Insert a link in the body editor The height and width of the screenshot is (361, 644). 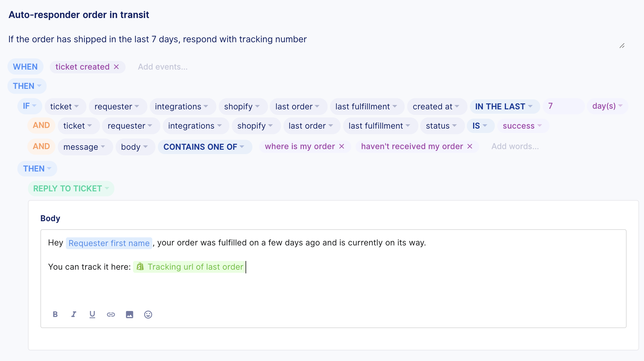pyautogui.click(x=111, y=314)
